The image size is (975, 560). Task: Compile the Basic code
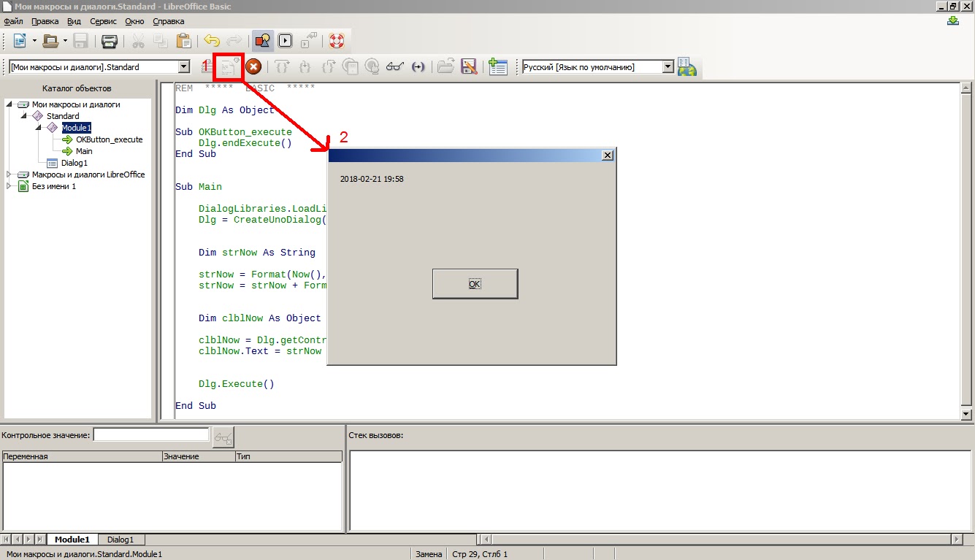(x=207, y=67)
